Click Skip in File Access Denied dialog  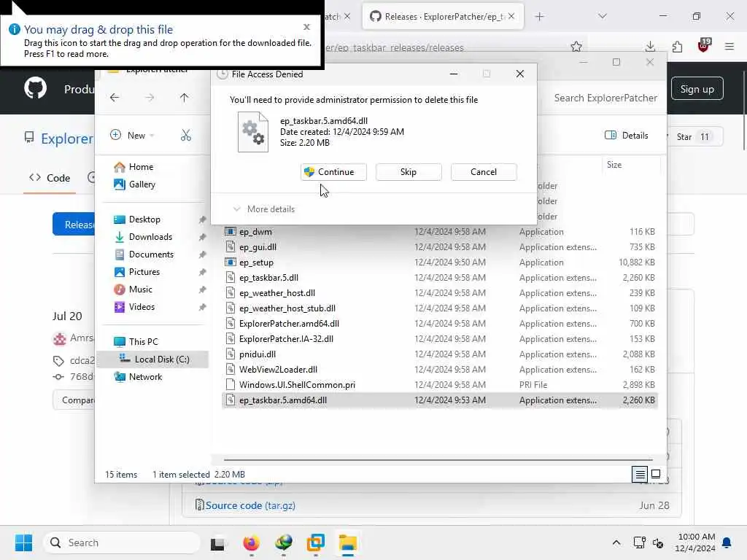pyautogui.click(x=409, y=172)
